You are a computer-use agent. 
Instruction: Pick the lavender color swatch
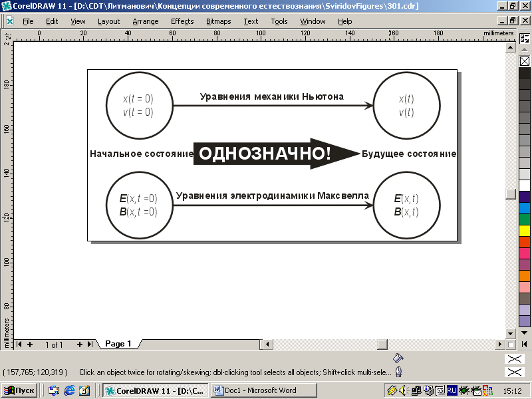click(x=525, y=310)
